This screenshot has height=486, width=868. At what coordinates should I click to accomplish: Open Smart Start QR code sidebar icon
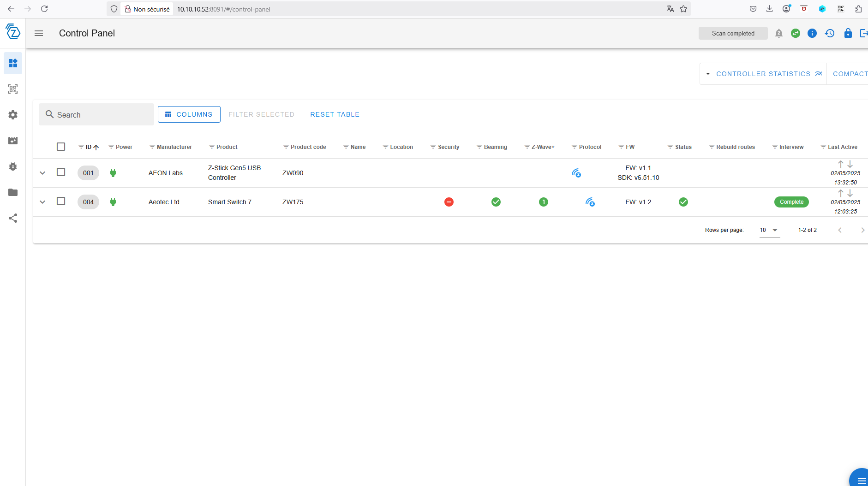13,89
